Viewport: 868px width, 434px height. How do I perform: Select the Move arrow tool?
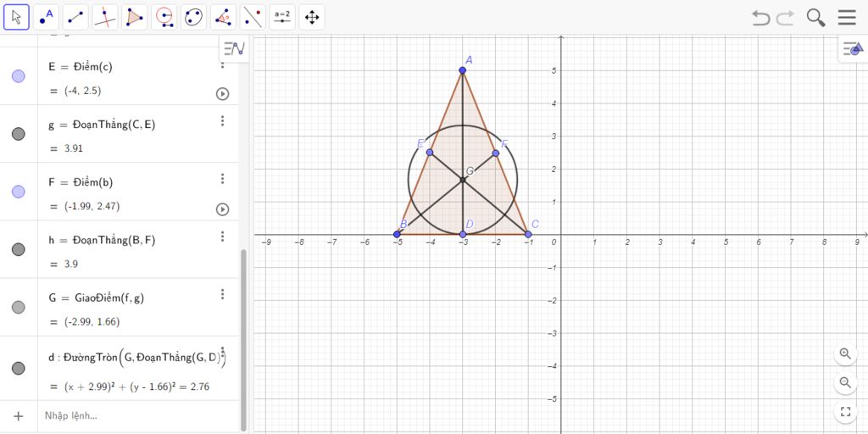click(17, 17)
